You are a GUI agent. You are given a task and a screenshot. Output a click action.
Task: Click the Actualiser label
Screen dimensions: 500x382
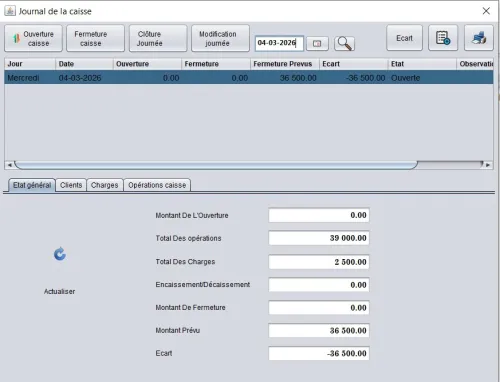coord(60,291)
